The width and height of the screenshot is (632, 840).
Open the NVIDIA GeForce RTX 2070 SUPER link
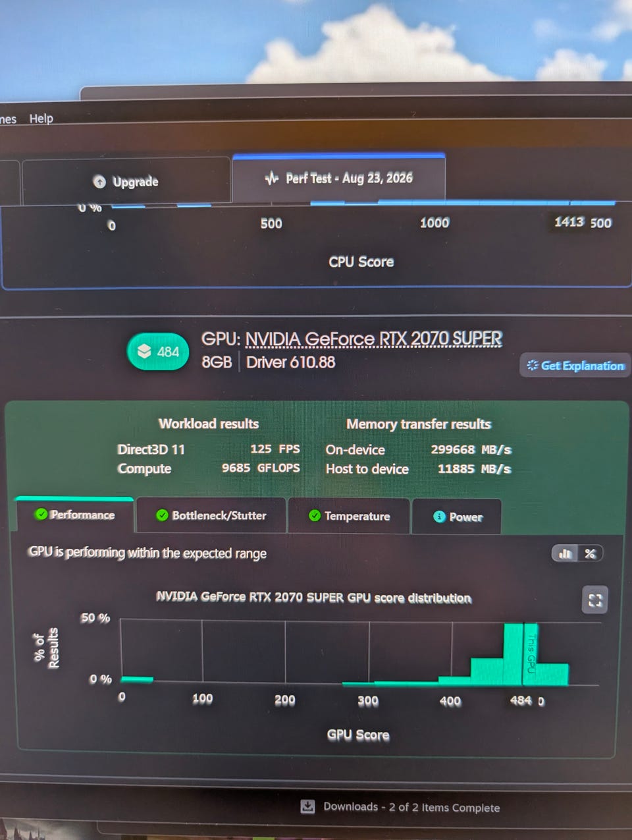click(373, 339)
